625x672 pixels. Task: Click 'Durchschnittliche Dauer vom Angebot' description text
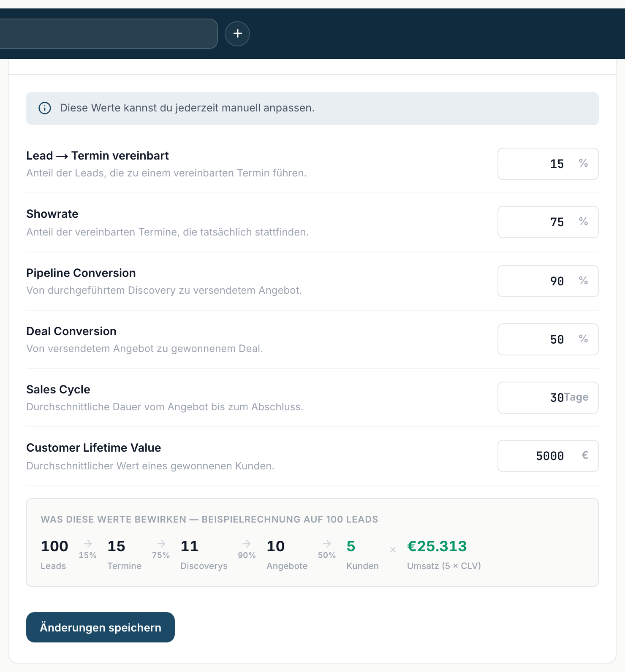pos(165,407)
